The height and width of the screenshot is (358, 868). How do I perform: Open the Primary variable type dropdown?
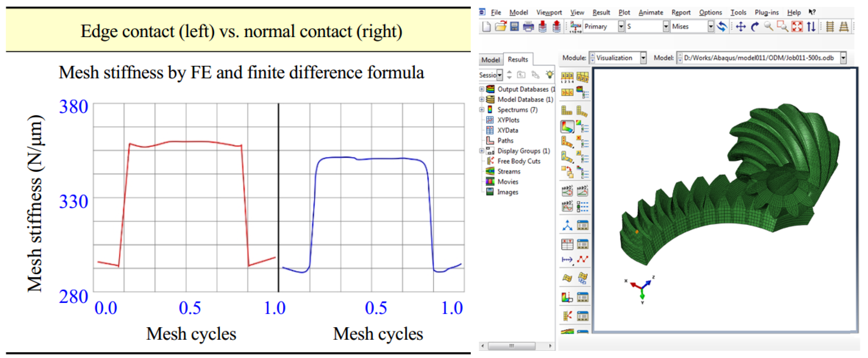point(621,27)
